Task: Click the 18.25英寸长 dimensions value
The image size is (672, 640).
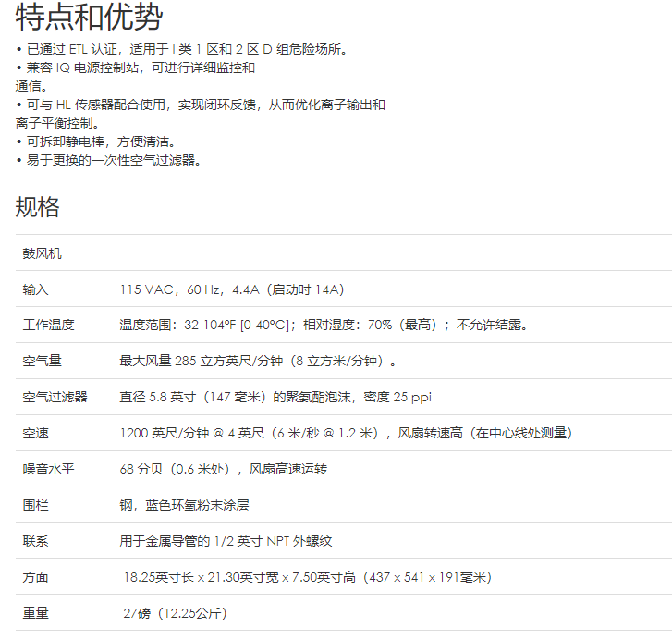Action: tap(308, 577)
